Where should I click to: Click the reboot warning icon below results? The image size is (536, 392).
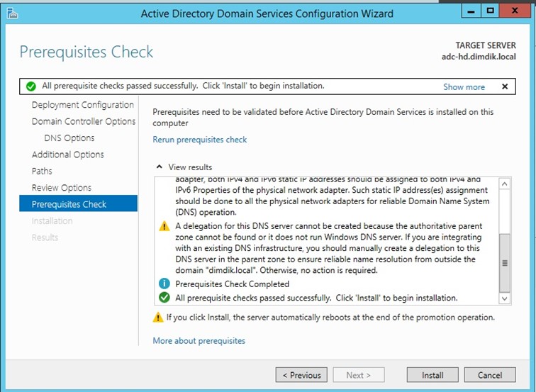(158, 317)
